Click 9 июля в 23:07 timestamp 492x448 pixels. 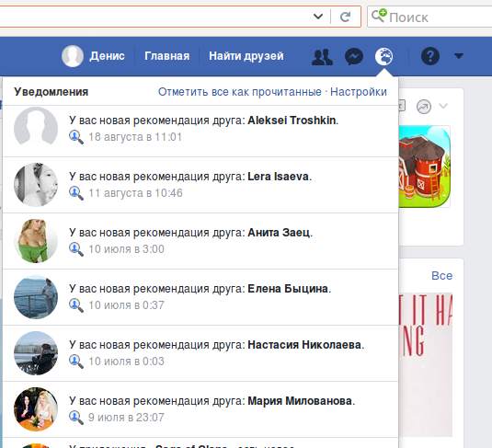point(127,418)
